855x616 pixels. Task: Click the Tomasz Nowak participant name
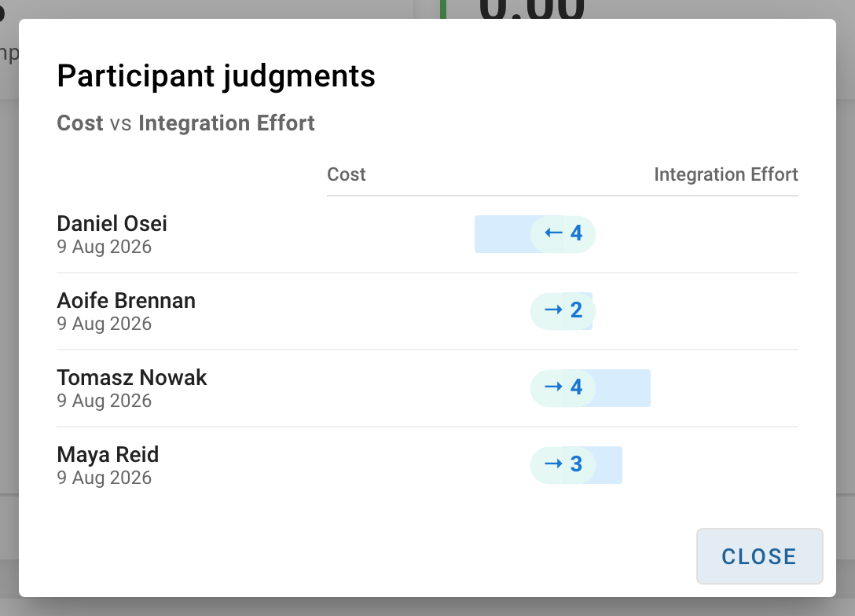[132, 377]
